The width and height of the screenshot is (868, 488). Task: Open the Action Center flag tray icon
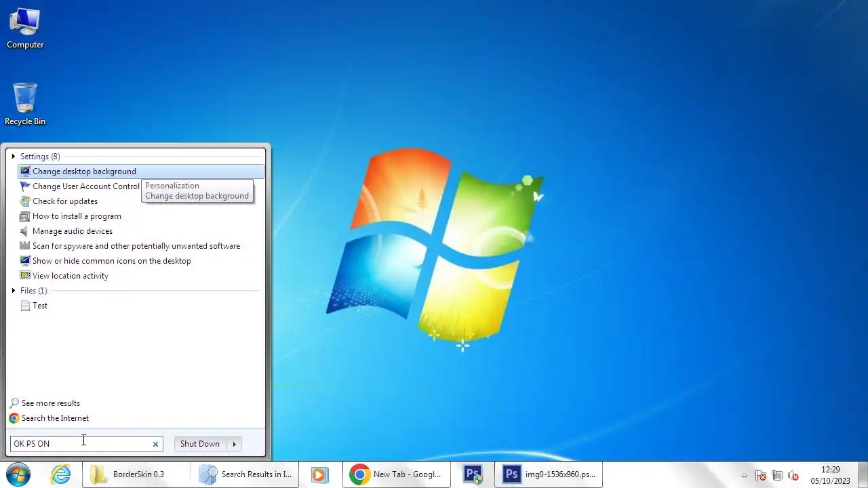(761, 475)
